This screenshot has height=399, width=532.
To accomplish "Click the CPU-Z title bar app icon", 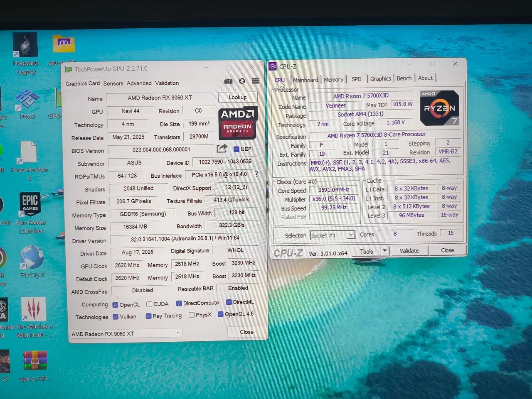I will pyautogui.click(x=272, y=66).
